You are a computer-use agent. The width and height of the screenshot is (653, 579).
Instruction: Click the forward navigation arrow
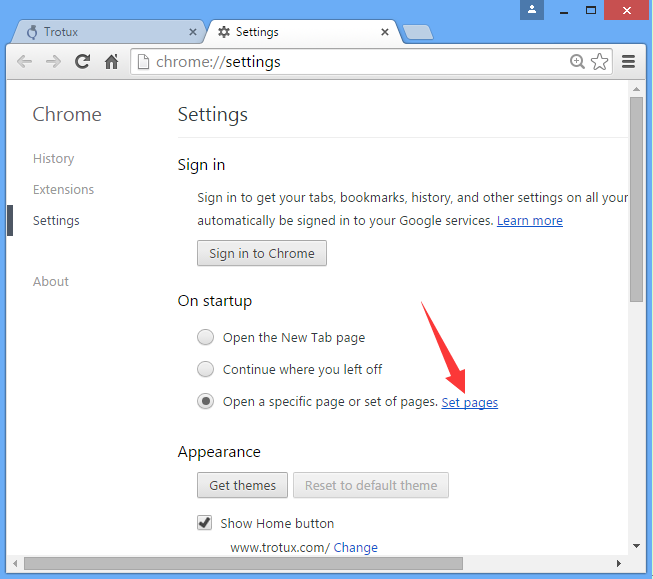coord(54,62)
